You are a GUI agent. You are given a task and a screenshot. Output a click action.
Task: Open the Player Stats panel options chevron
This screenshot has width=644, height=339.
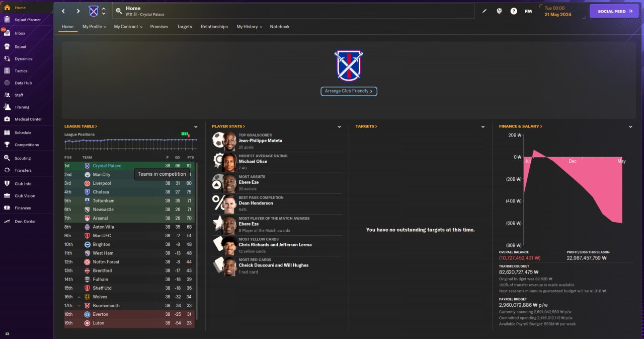click(340, 127)
